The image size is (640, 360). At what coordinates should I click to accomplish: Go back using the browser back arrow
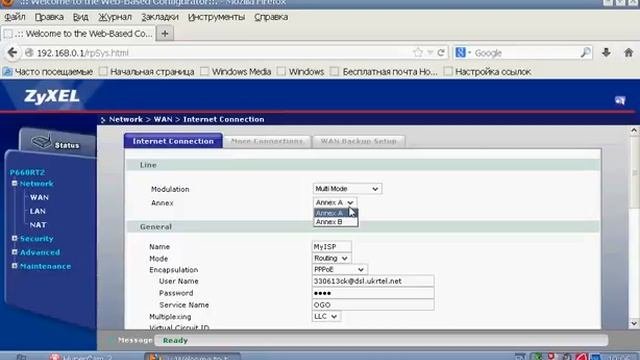[12, 52]
